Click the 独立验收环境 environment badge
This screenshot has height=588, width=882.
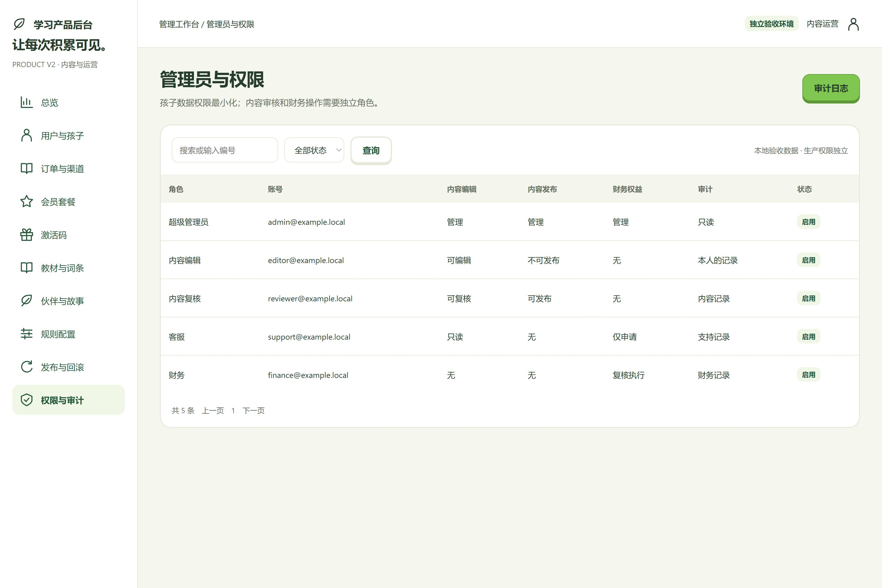coord(771,24)
